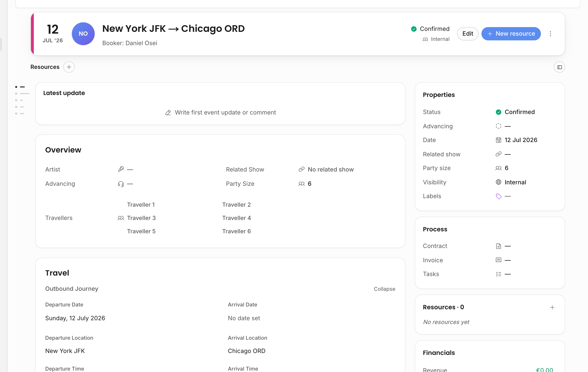588x372 pixels.
Task: Select Traveller 5
Action: (x=141, y=231)
